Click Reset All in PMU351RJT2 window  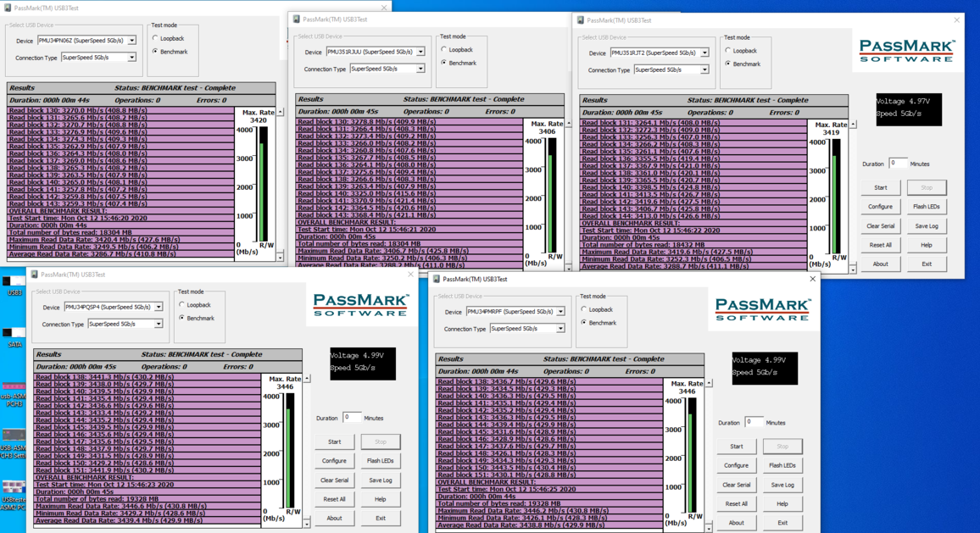pos(881,245)
